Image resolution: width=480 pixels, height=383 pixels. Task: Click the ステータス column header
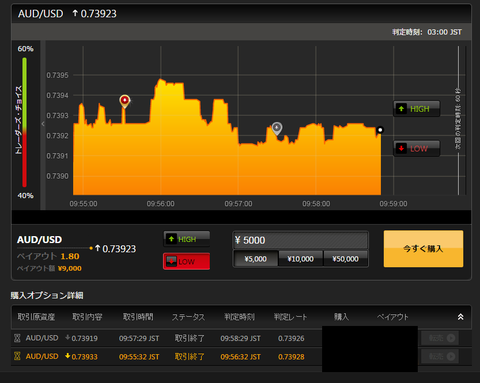tap(188, 317)
